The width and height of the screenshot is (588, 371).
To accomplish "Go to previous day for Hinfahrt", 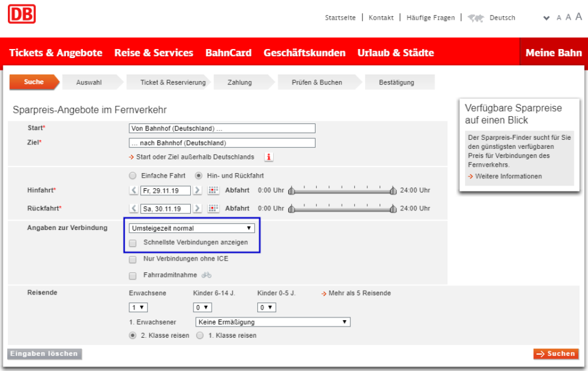I will (x=134, y=190).
